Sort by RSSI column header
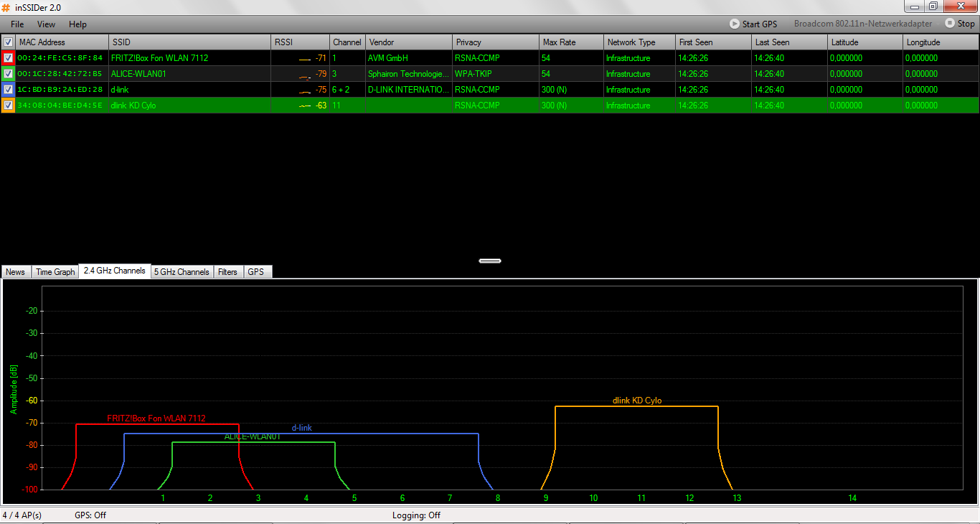Viewport: 980px width, 524px height. pos(300,42)
